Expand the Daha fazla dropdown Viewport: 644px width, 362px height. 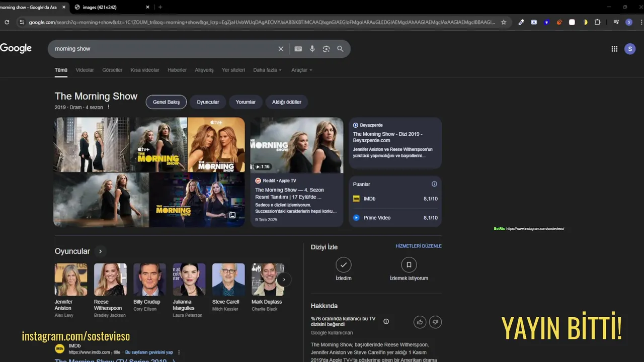(x=267, y=70)
